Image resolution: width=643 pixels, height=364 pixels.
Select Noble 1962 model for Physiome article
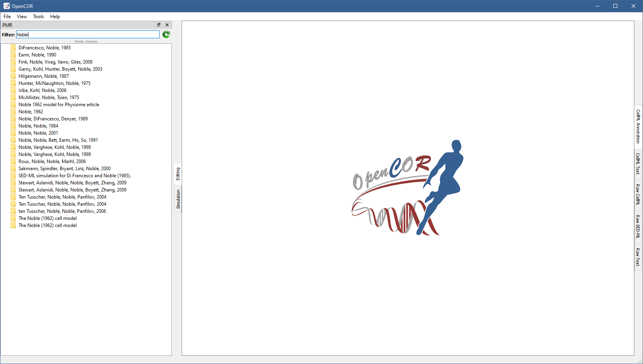click(x=59, y=105)
